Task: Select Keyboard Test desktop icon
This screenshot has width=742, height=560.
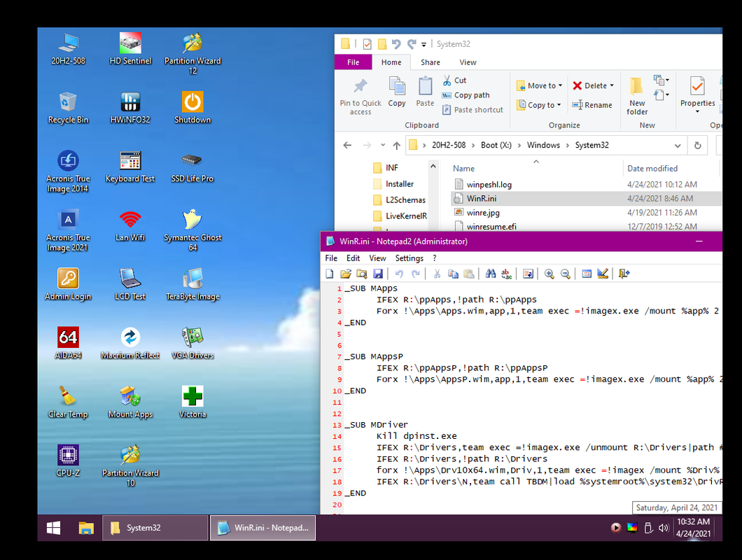Action: (130, 167)
